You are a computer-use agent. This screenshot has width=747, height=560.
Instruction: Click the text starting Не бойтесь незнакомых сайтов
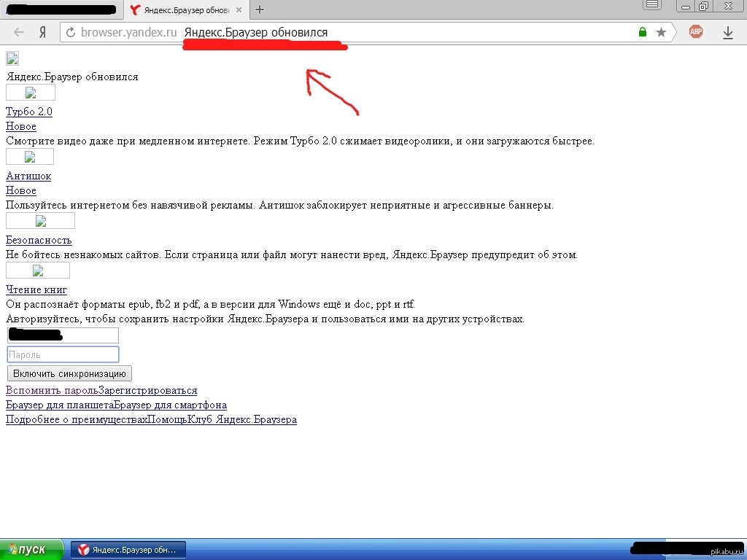(x=292, y=254)
